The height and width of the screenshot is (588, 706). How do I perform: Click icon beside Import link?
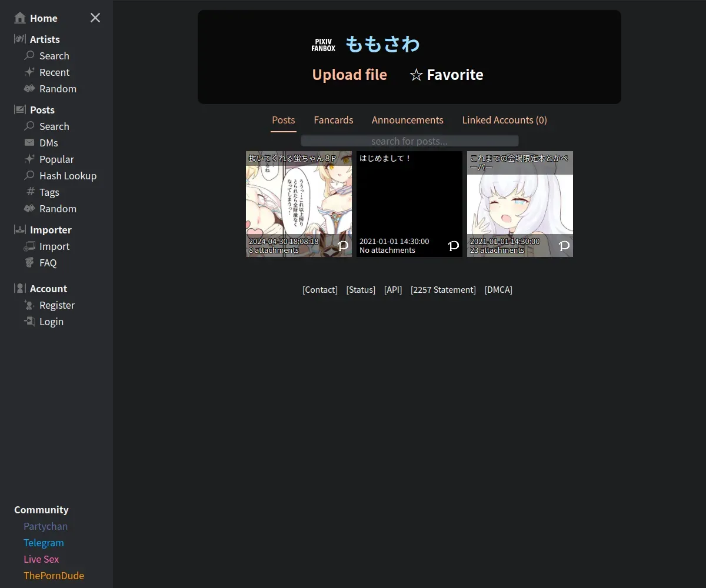(29, 246)
